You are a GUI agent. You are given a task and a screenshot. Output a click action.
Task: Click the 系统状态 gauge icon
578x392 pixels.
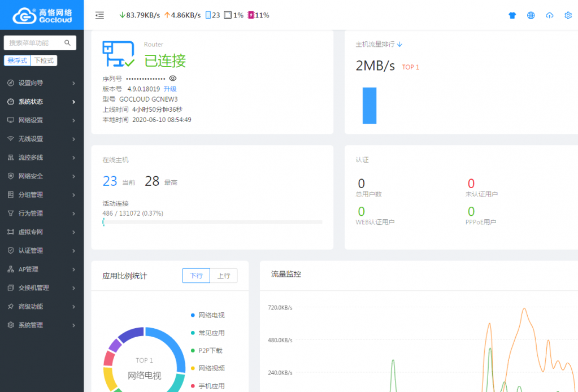pos(11,102)
